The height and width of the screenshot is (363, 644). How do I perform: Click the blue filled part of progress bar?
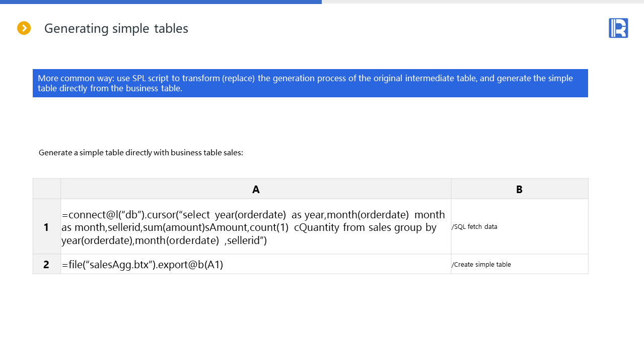(161, 2)
